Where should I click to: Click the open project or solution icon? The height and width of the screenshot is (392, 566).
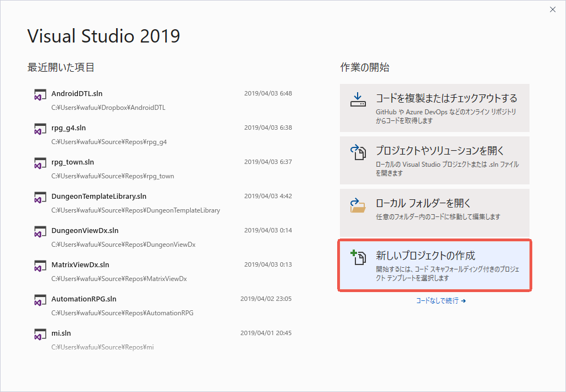coord(358,152)
